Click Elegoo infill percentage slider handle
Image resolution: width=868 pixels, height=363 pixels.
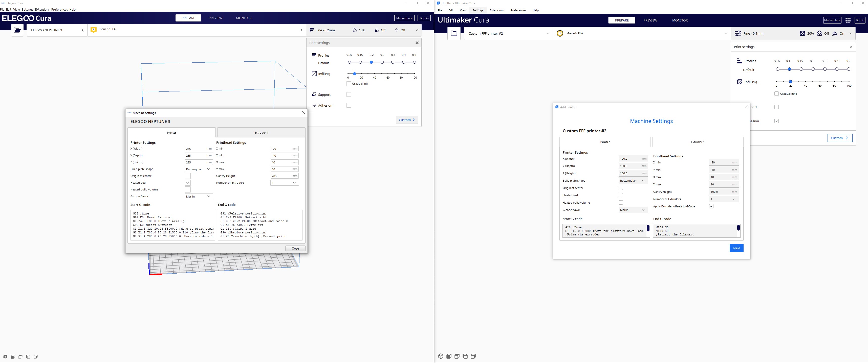pyautogui.click(x=355, y=74)
